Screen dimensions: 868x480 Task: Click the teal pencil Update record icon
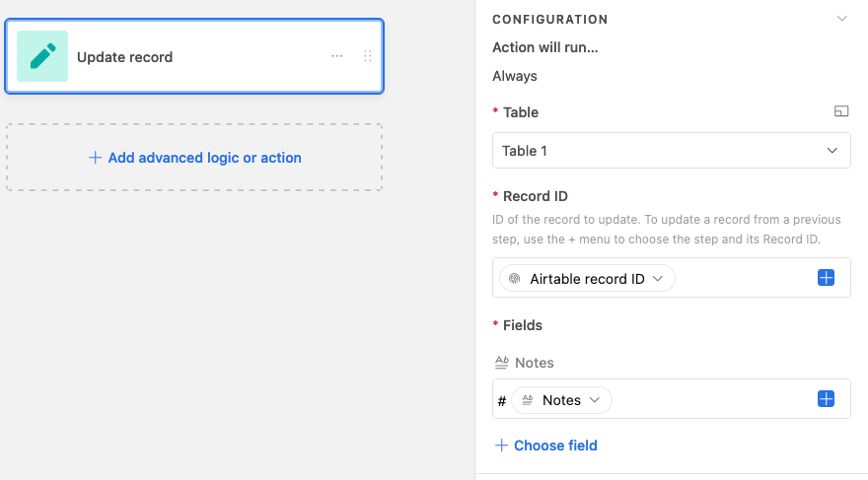[x=42, y=56]
